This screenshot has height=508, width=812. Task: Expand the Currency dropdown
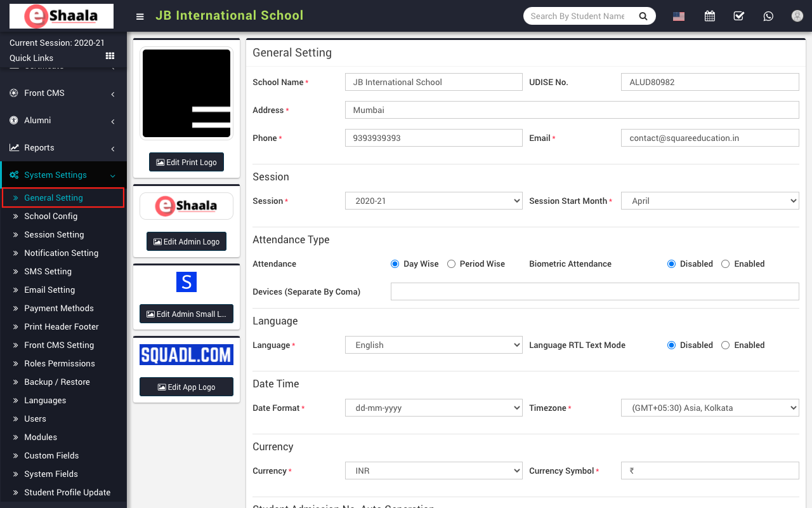tap(433, 471)
